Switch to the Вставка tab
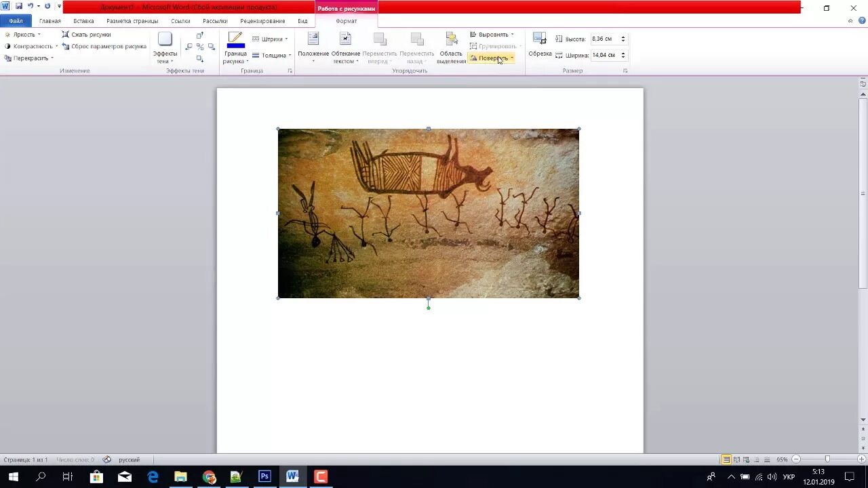 click(x=83, y=21)
